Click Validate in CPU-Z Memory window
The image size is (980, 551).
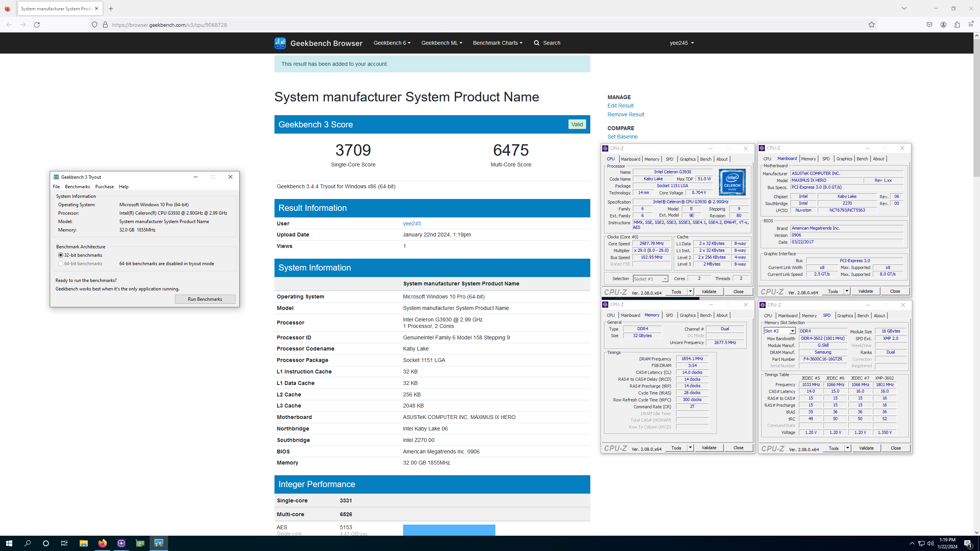[709, 448]
